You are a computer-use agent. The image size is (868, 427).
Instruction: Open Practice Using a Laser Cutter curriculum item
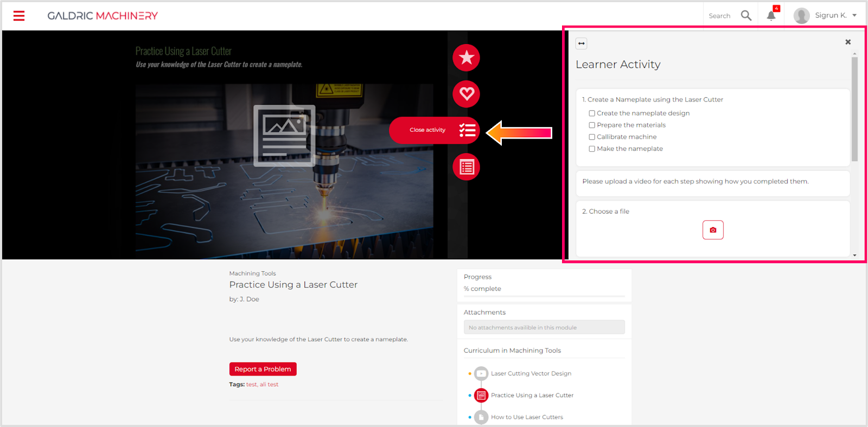[532, 395]
